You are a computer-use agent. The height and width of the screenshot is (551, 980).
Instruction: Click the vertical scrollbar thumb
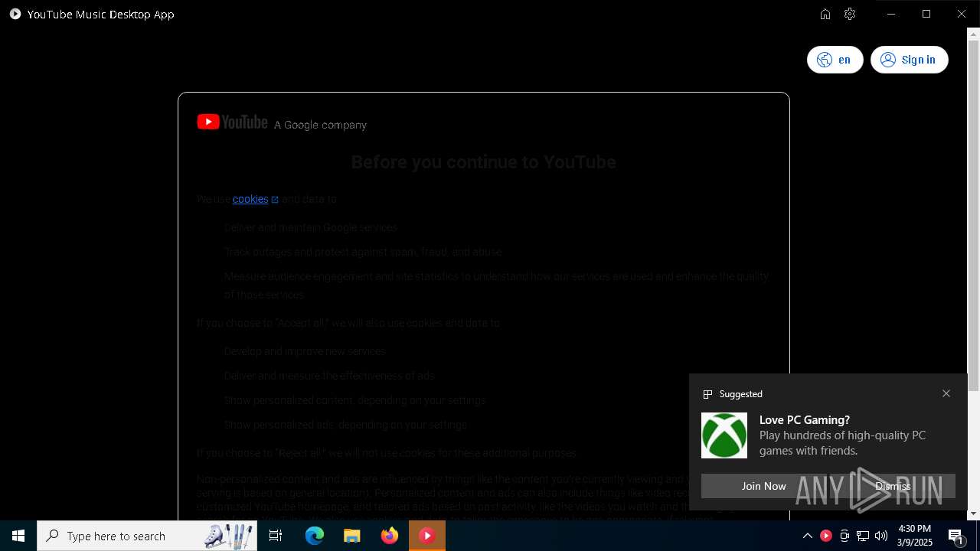(973, 217)
